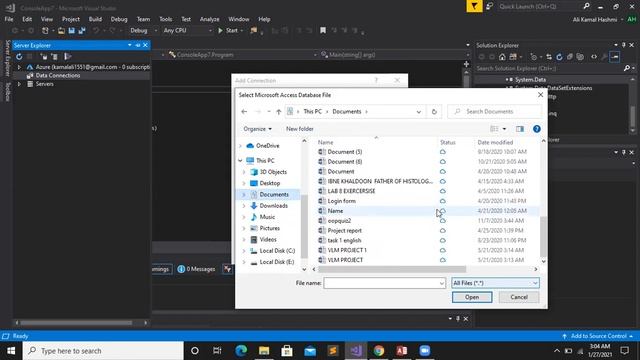Screen dimensions: 640x360
Task: Open Mail app from taskbar
Action: [x=310, y=351]
